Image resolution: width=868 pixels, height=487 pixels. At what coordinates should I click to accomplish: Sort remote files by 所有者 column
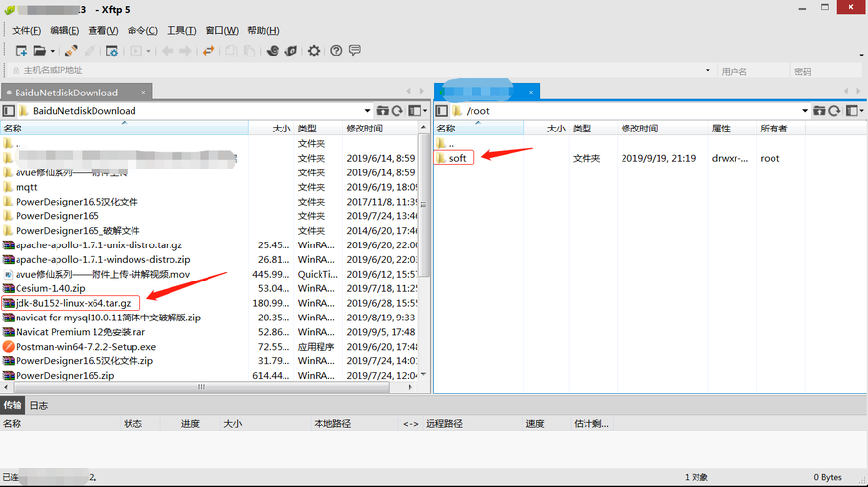click(780, 129)
